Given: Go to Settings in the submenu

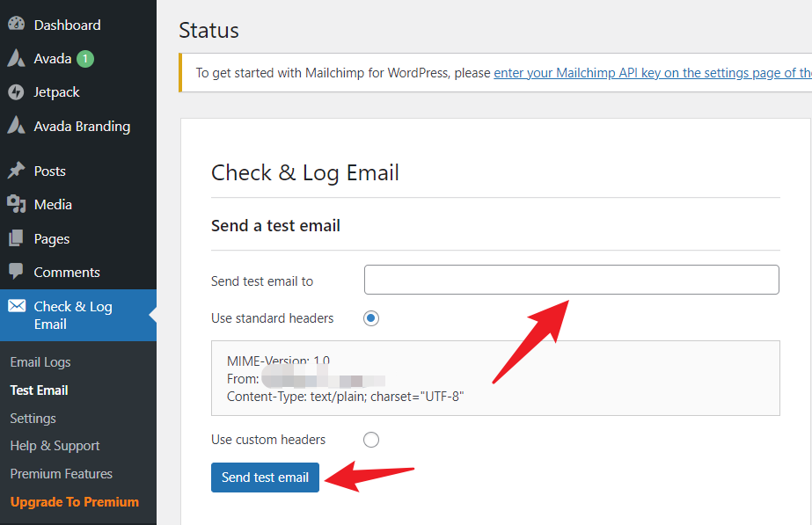Looking at the screenshot, I should (x=33, y=419).
